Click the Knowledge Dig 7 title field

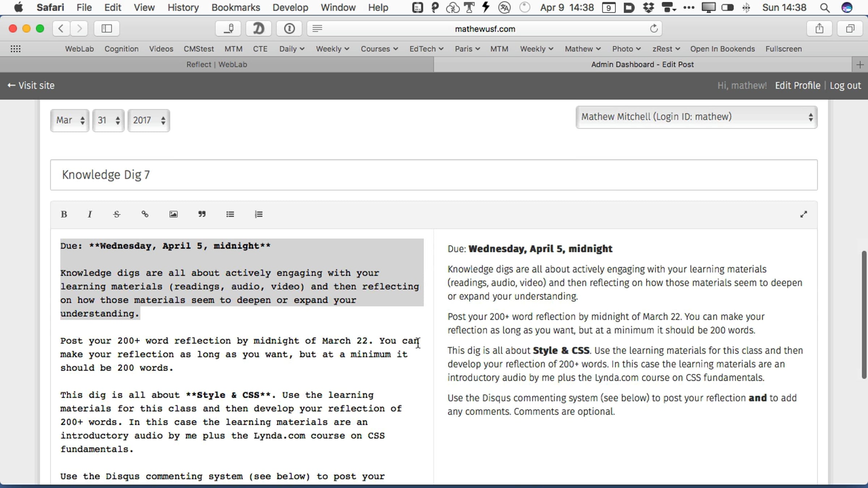pyautogui.click(x=433, y=175)
